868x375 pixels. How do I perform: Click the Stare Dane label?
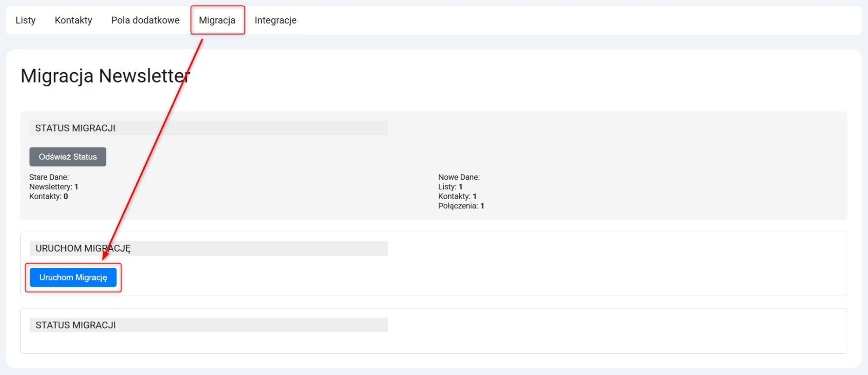(49, 177)
